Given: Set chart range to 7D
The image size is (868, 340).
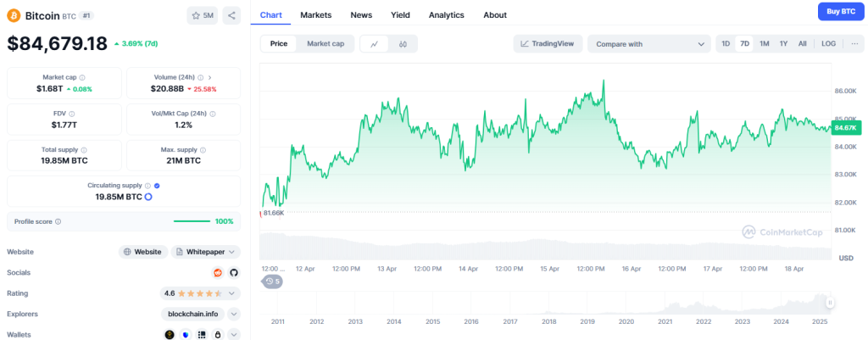Looking at the screenshot, I should 744,44.
